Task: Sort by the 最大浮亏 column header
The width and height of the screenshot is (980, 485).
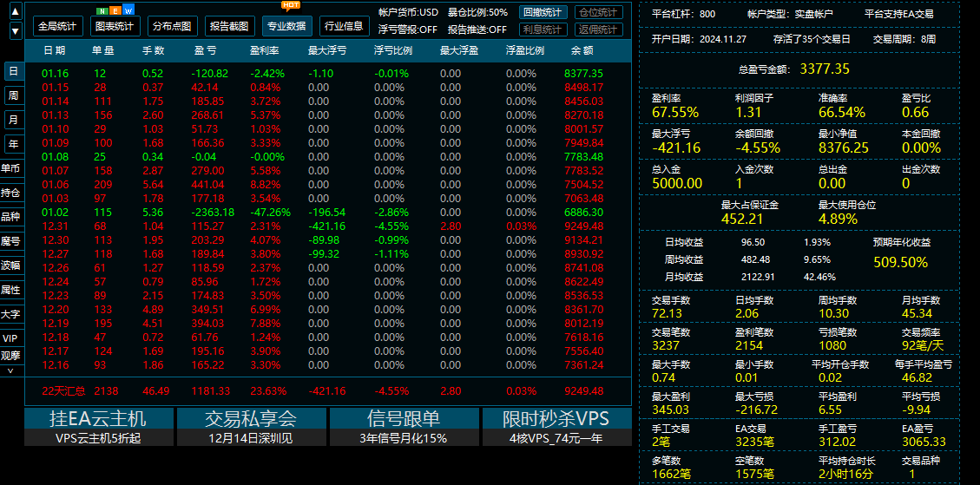Action: click(x=327, y=50)
